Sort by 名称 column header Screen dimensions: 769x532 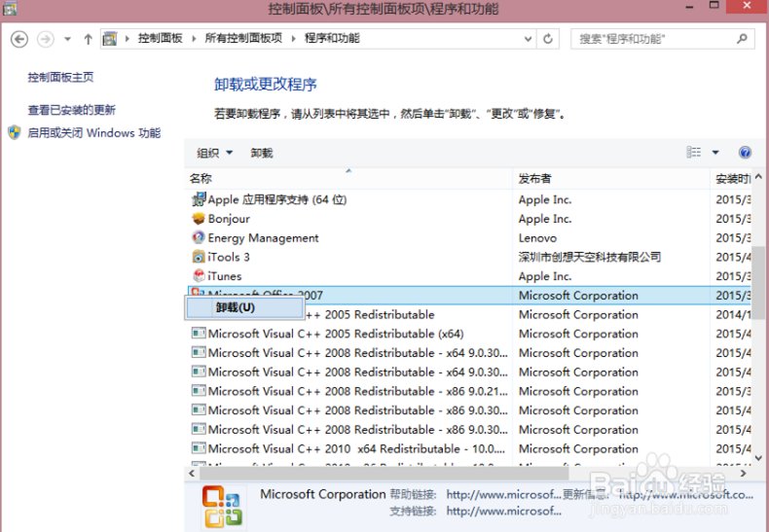pyautogui.click(x=348, y=179)
